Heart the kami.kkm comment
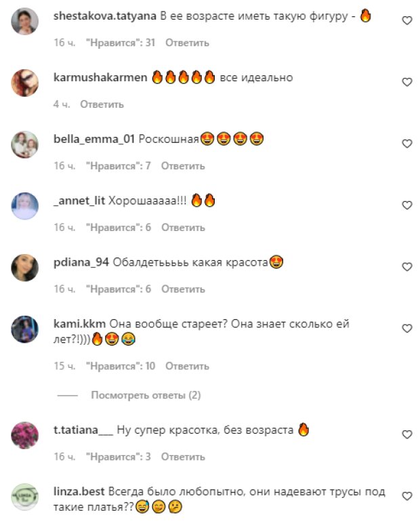The image size is (420, 521). (407, 329)
